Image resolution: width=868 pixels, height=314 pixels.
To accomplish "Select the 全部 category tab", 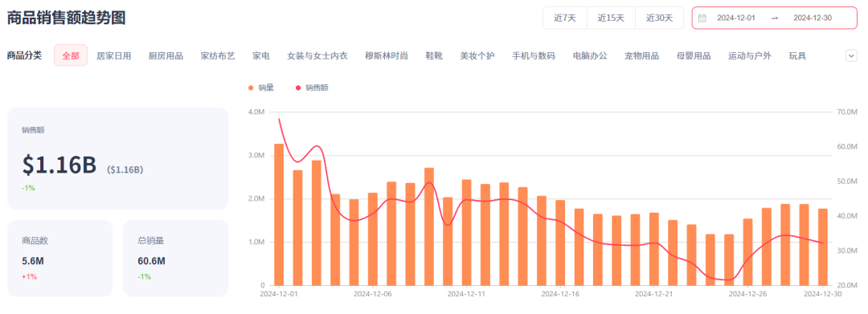I will pyautogui.click(x=71, y=55).
